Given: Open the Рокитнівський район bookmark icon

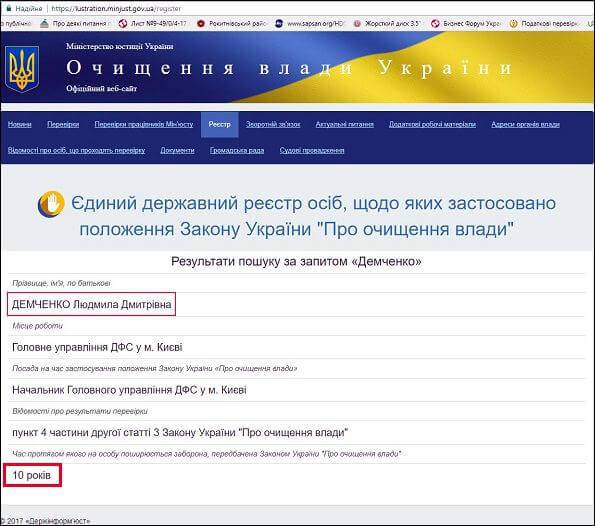Looking at the screenshot, I should coord(201,24).
